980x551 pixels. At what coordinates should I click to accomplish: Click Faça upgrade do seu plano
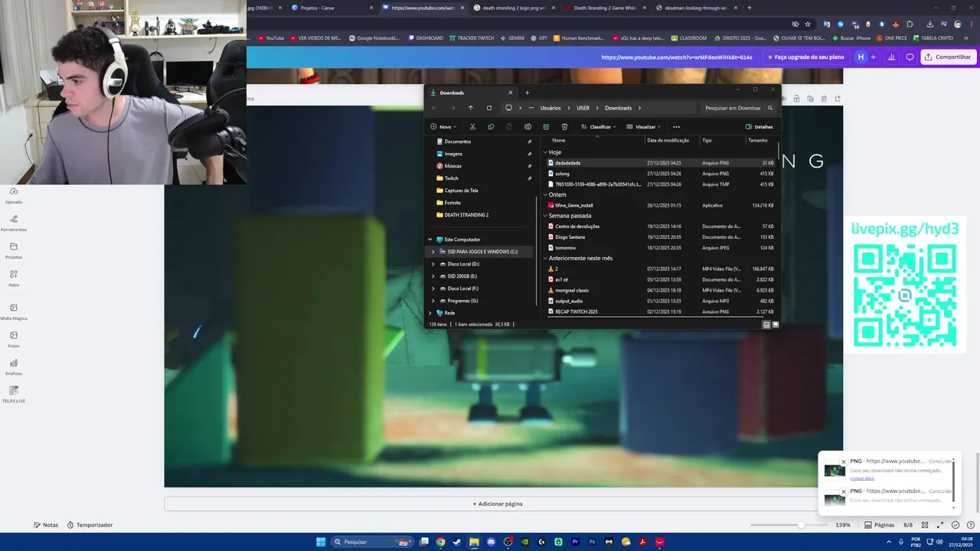(805, 57)
